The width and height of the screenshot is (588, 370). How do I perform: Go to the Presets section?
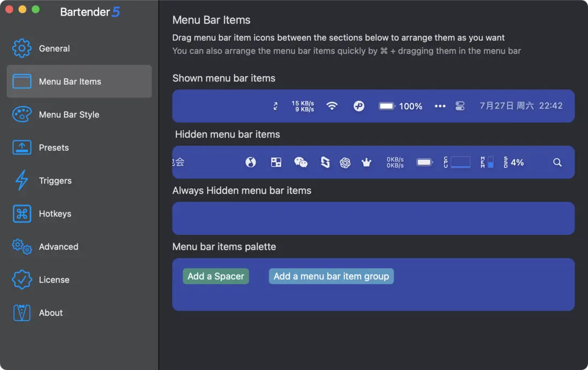(54, 147)
